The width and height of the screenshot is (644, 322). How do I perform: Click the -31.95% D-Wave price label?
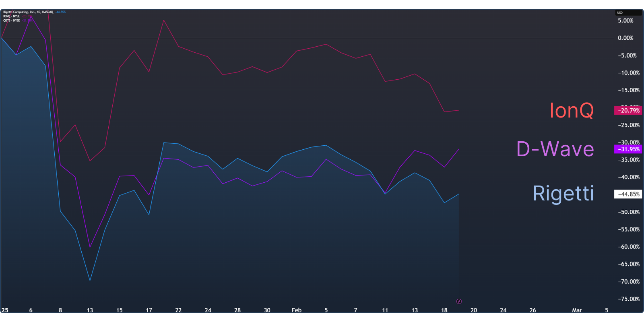point(628,149)
